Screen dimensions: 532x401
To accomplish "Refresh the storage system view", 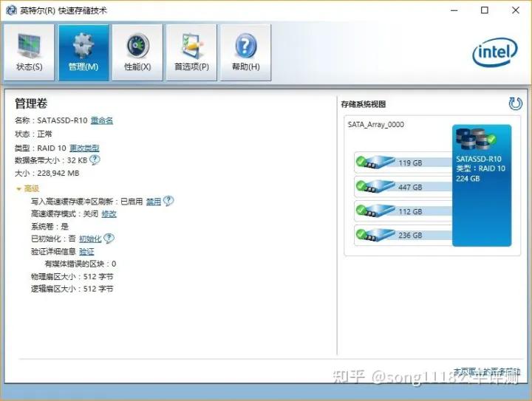I will pos(516,103).
